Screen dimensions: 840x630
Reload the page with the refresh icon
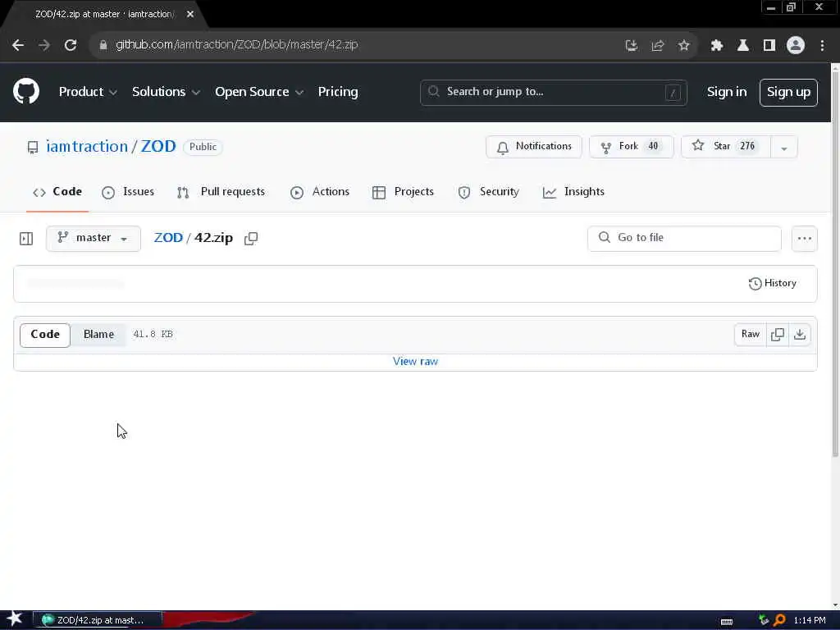click(x=71, y=45)
